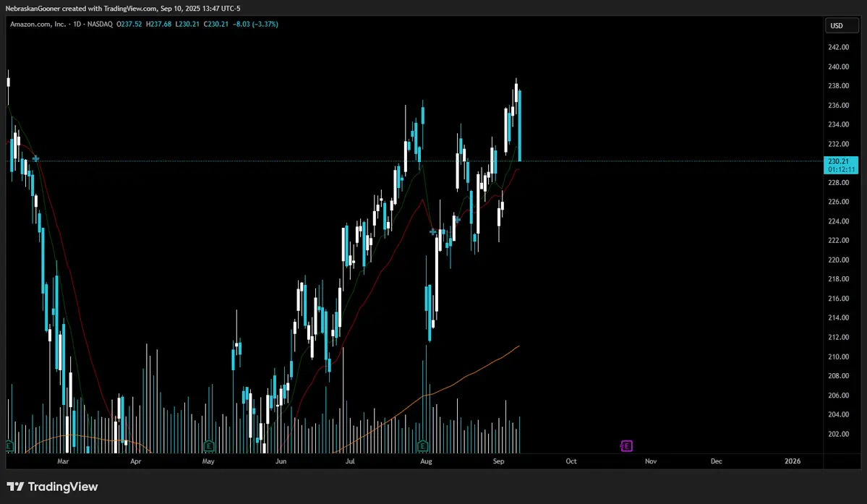Click the 2026 label on the time axis
This screenshot has width=867, height=504.
click(793, 461)
